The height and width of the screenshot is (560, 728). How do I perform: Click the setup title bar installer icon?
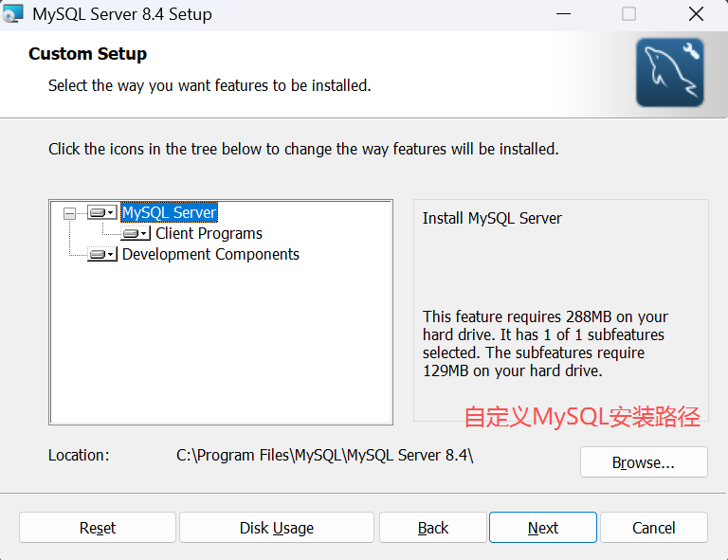12,14
